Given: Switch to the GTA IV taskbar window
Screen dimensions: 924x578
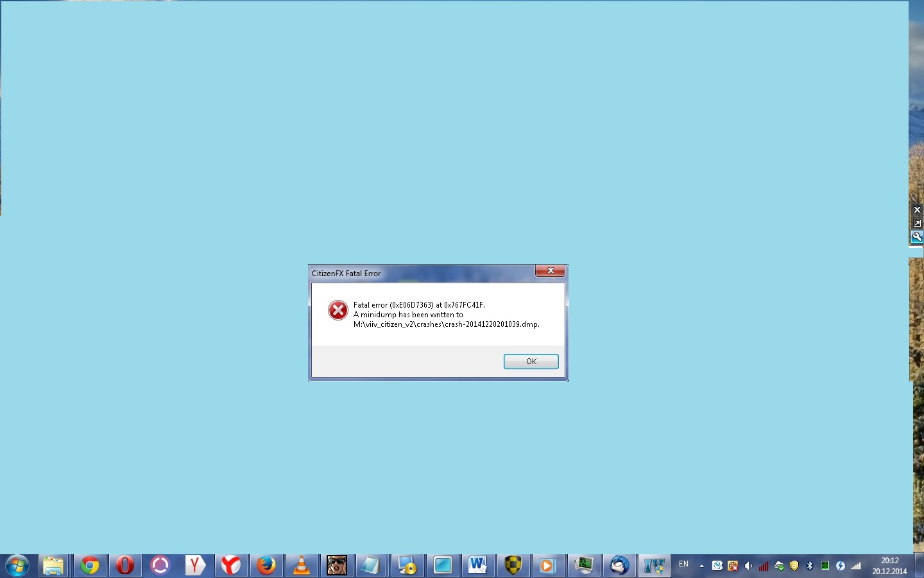Looking at the screenshot, I should click(654, 565).
